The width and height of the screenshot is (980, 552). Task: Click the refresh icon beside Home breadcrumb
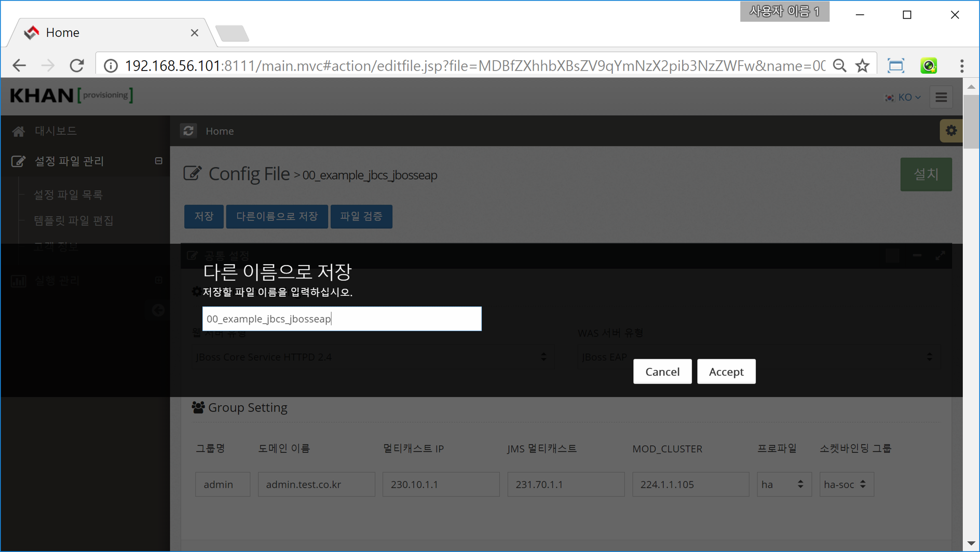coord(188,131)
